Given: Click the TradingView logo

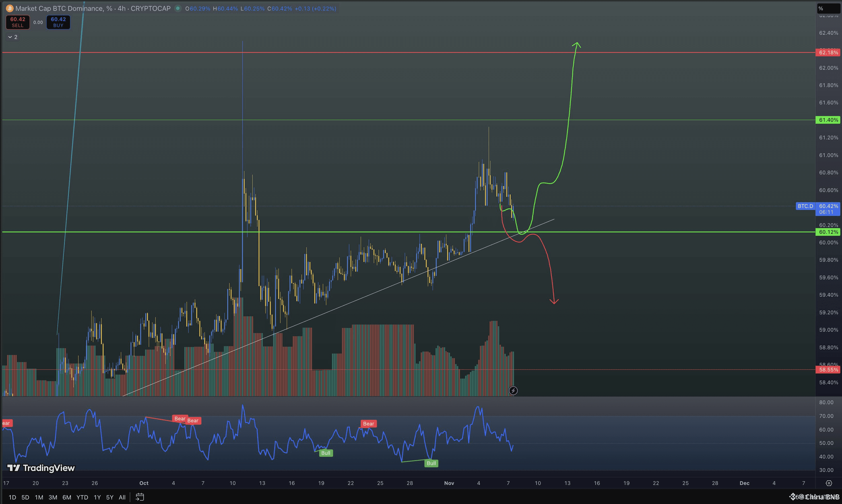Looking at the screenshot, I should (41, 468).
